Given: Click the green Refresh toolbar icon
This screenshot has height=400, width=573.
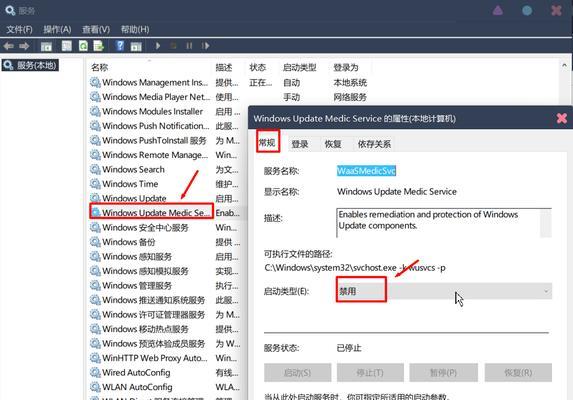Looking at the screenshot, I should point(83,46).
